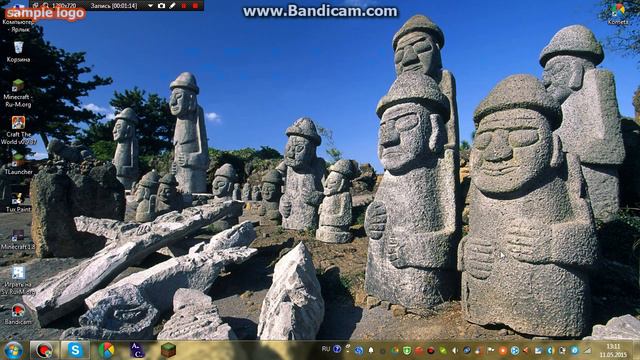
Task: Select the Bandicam desktop shortcut
Action: click(x=18, y=314)
